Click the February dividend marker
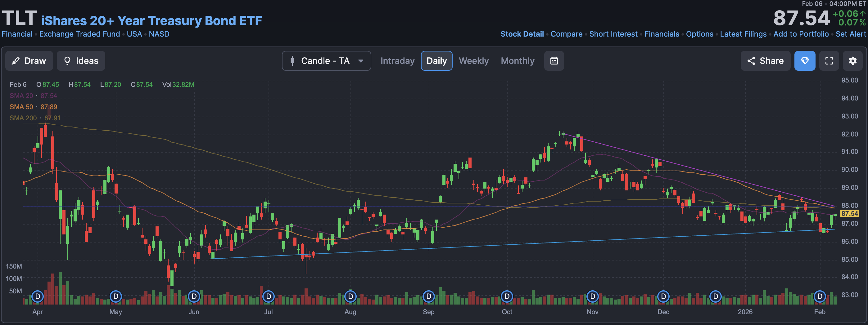 820,296
